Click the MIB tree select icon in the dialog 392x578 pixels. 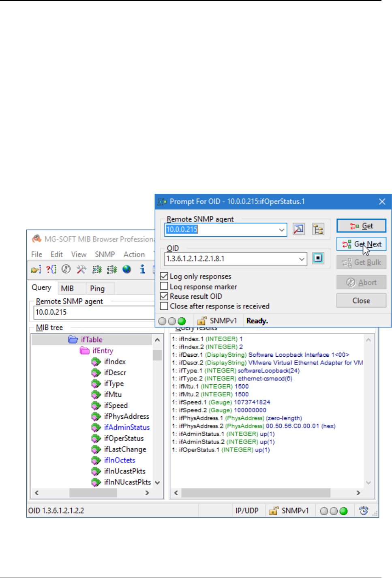318,229
